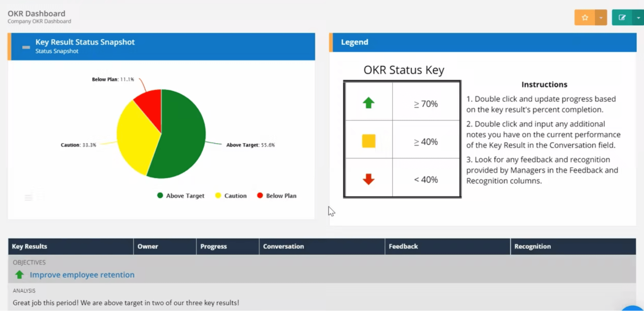Expand the OBJECTIVES section row

(29, 262)
